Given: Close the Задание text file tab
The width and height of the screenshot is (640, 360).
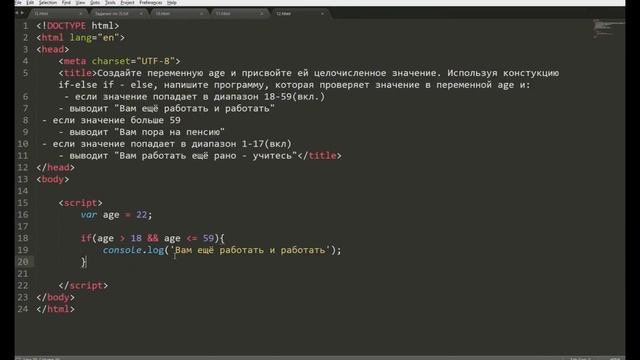Looking at the screenshot, I should click(x=141, y=13).
